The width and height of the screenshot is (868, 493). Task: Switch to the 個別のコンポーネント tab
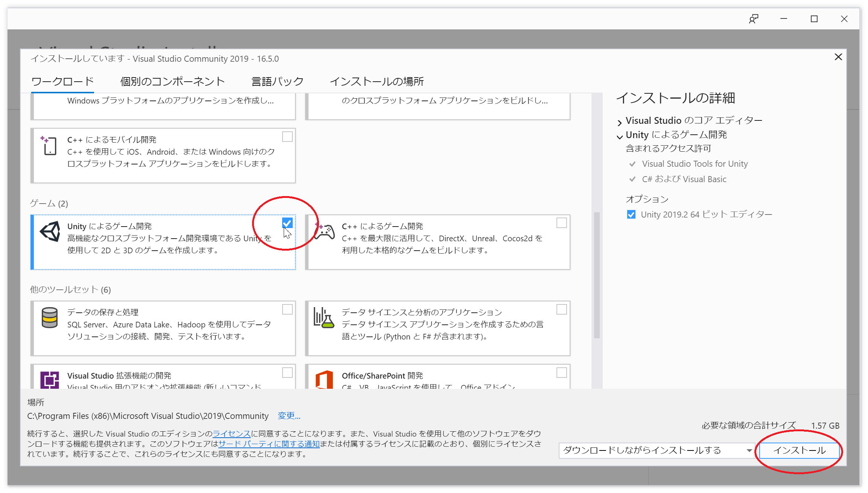click(172, 81)
